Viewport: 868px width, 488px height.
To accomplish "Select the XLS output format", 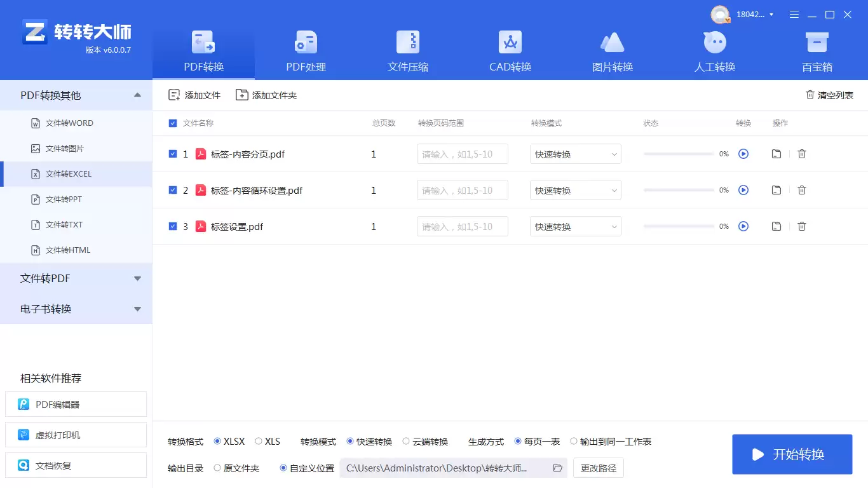I will tap(258, 441).
